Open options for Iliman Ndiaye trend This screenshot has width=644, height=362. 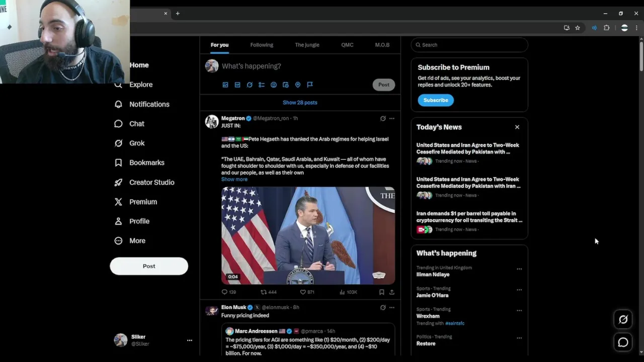519,269
